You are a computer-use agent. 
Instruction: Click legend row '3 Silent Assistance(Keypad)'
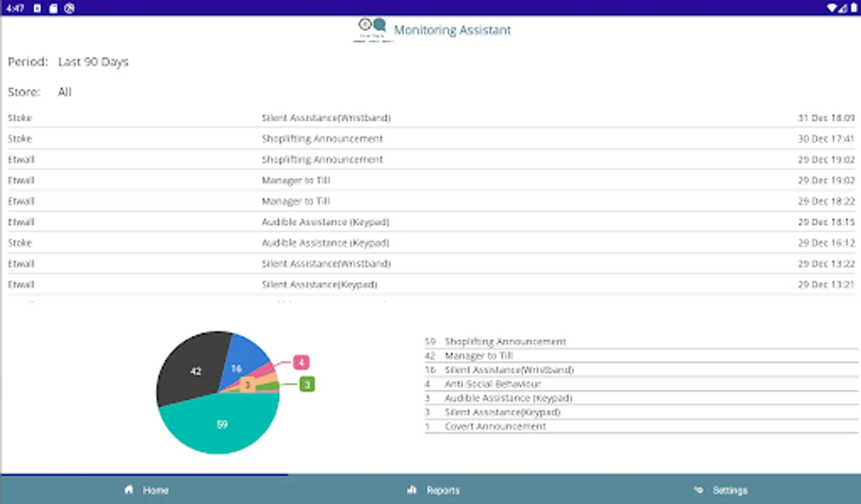coord(641,412)
